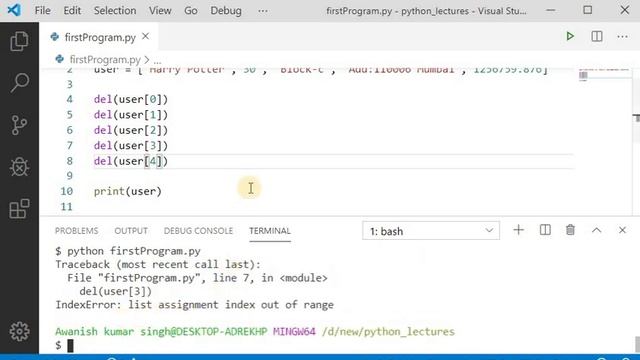
Task: Place cursor on del(user[4]) line
Action: (x=131, y=161)
